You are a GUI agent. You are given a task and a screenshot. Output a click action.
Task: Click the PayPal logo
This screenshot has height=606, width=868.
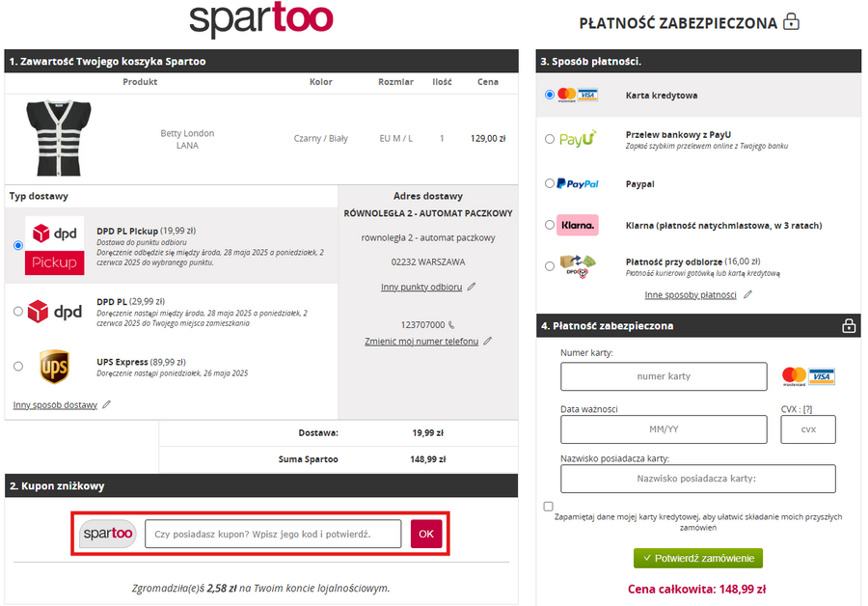click(x=578, y=183)
